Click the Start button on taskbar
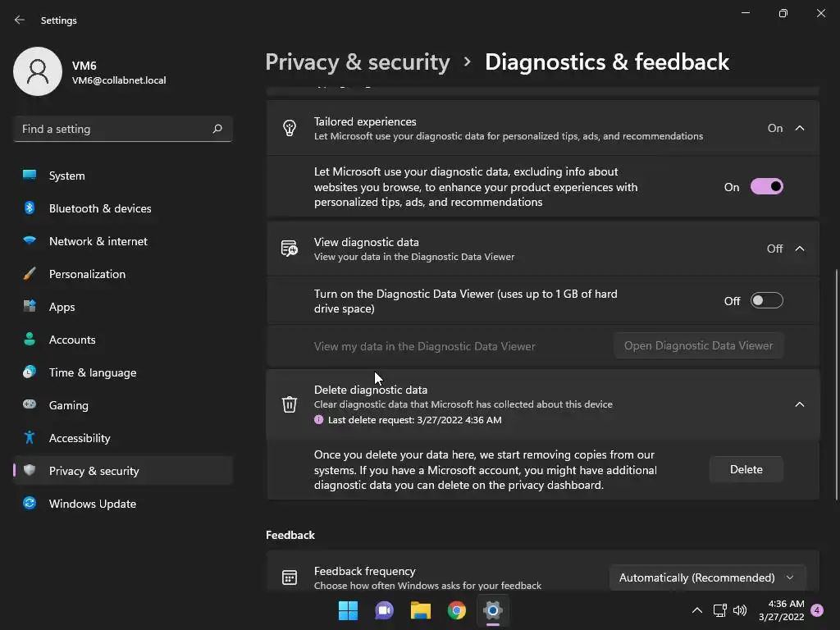 coord(349,610)
